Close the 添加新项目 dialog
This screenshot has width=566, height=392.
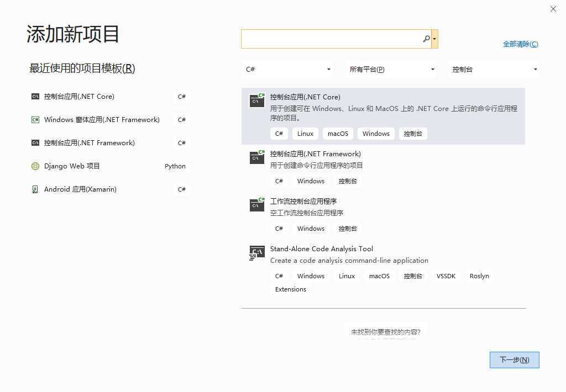[553, 9]
